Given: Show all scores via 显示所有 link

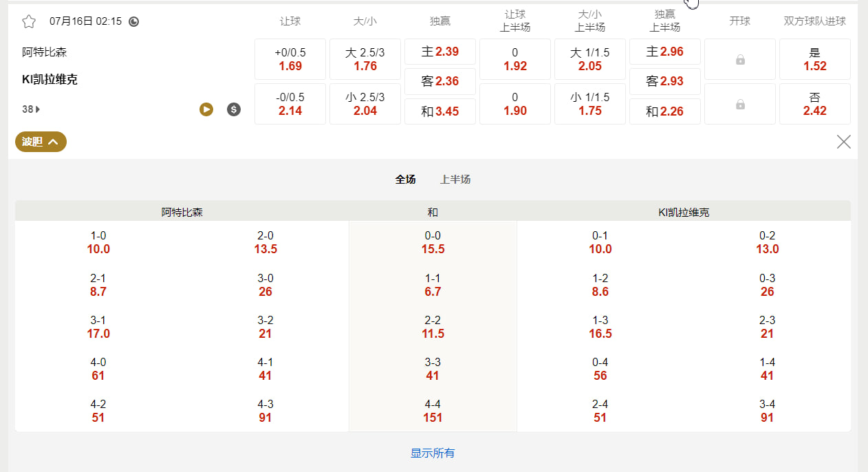Looking at the screenshot, I should pos(433,453).
